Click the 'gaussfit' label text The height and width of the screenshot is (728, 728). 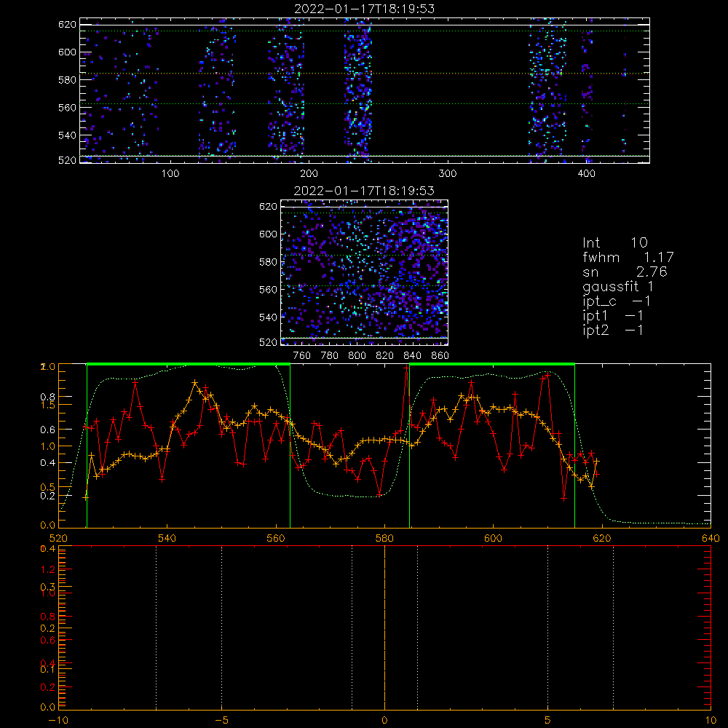point(611,287)
